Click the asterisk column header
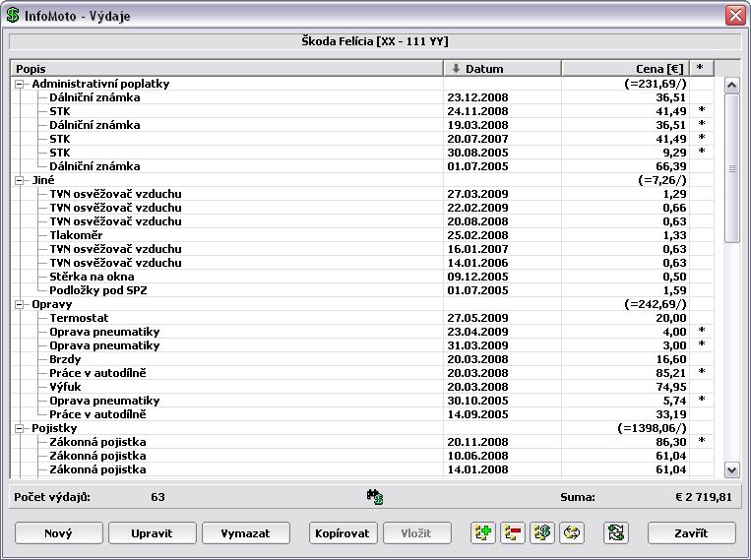The image size is (751, 560). pos(702,69)
